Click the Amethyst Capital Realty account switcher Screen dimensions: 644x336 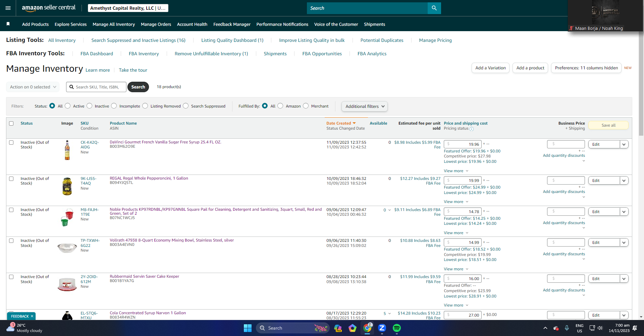click(128, 8)
